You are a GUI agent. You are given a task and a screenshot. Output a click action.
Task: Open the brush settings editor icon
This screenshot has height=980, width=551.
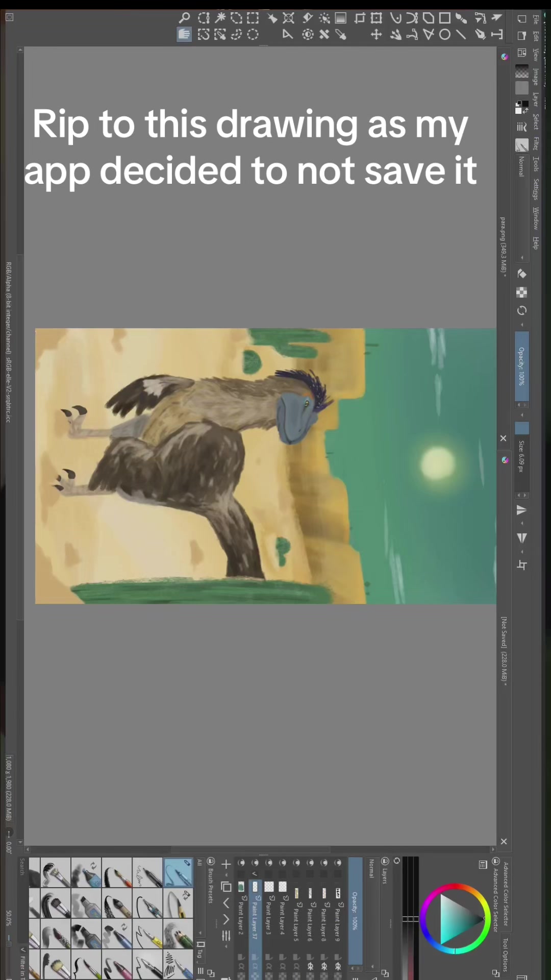[521, 127]
